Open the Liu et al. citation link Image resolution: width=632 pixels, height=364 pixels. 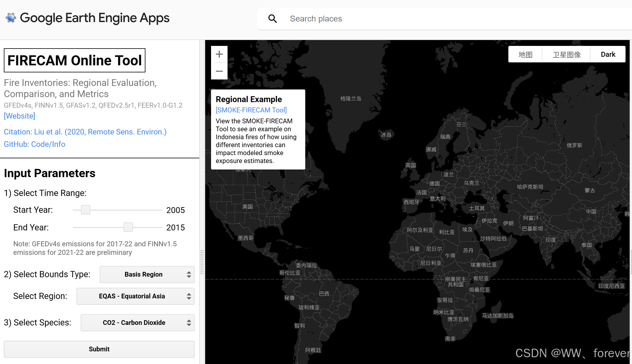coord(85,132)
